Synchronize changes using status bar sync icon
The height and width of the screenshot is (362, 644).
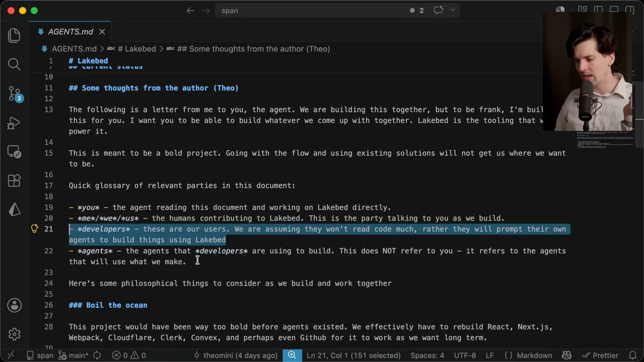[97, 356]
